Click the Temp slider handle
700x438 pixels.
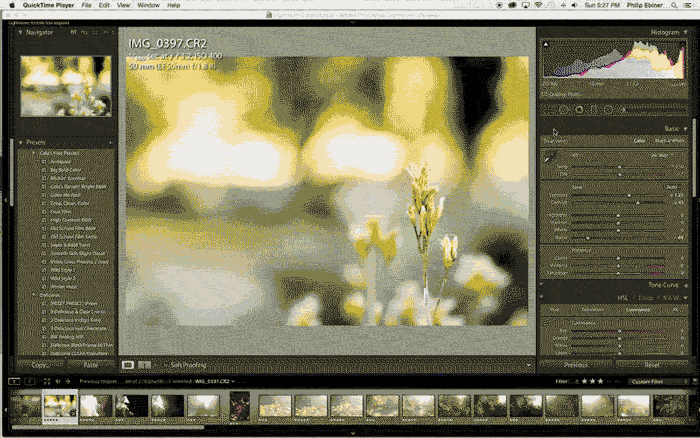click(619, 167)
